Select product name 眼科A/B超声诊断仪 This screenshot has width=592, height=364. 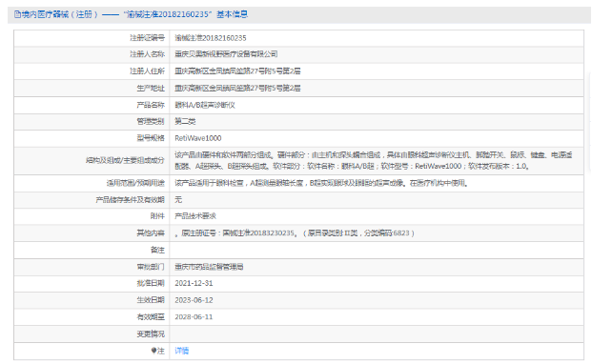(205, 105)
